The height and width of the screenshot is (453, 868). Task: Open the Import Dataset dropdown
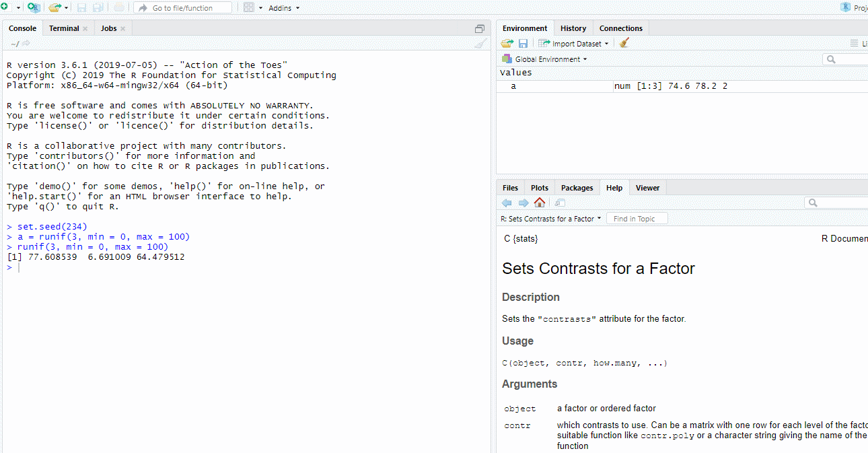point(573,43)
